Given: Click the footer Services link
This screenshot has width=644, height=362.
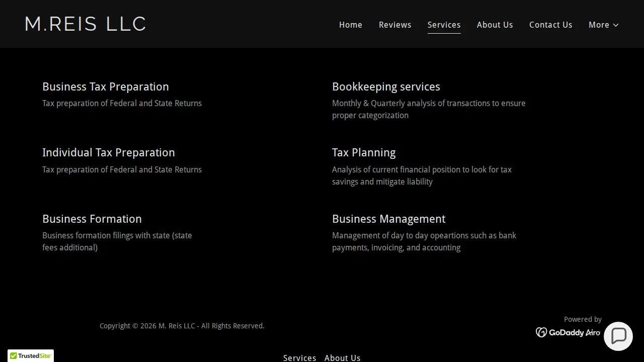Looking at the screenshot, I should (x=300, y=358).
